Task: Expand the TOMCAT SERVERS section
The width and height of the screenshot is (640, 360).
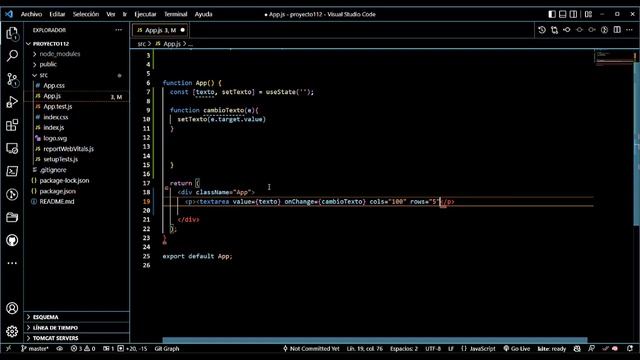Action: coord(55,338)
